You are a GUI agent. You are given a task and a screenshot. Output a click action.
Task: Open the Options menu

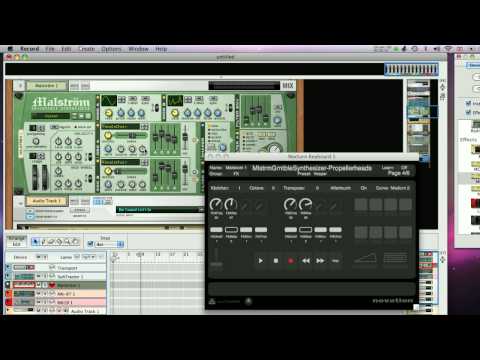pyautogui.click(x=111, y=49)
